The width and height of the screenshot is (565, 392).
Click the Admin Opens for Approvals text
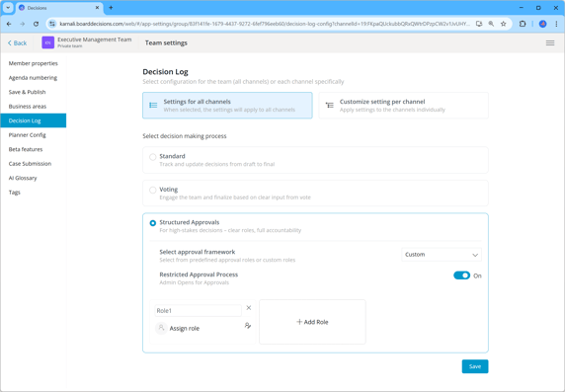tap(195, 282)
